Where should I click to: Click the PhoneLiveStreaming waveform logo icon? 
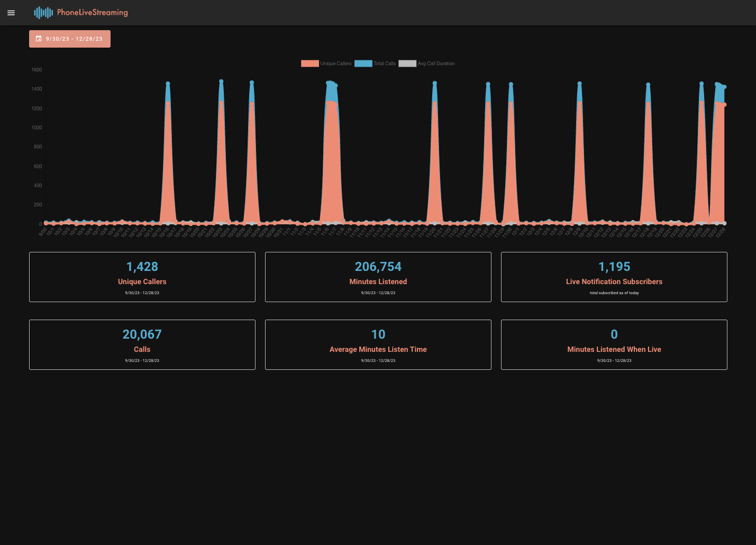43,13
